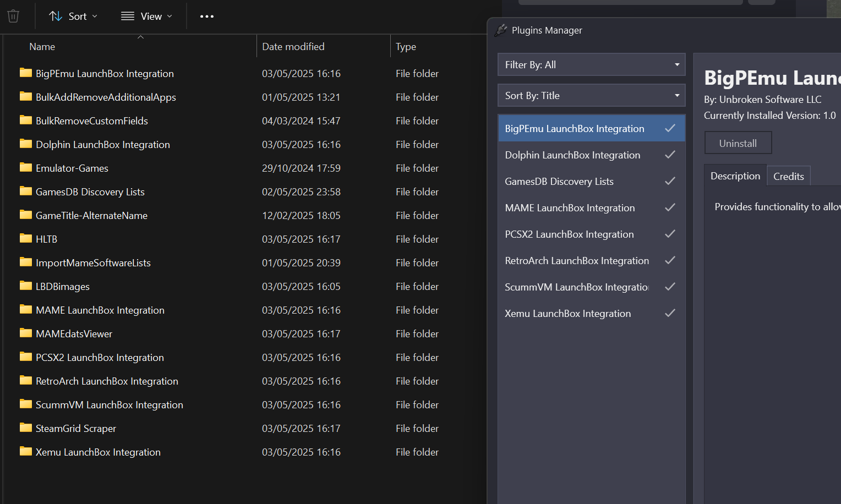Select MAME LaunchBox Integration plugin in list
The height and width of the screenshot is (504, 841).
click(x=592, y=208)
